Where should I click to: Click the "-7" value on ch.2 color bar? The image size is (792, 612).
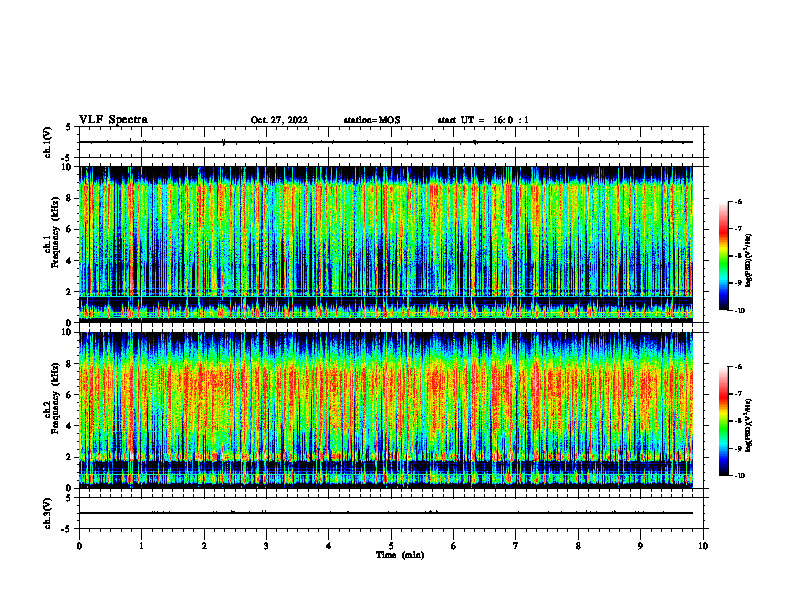point(739,394)
